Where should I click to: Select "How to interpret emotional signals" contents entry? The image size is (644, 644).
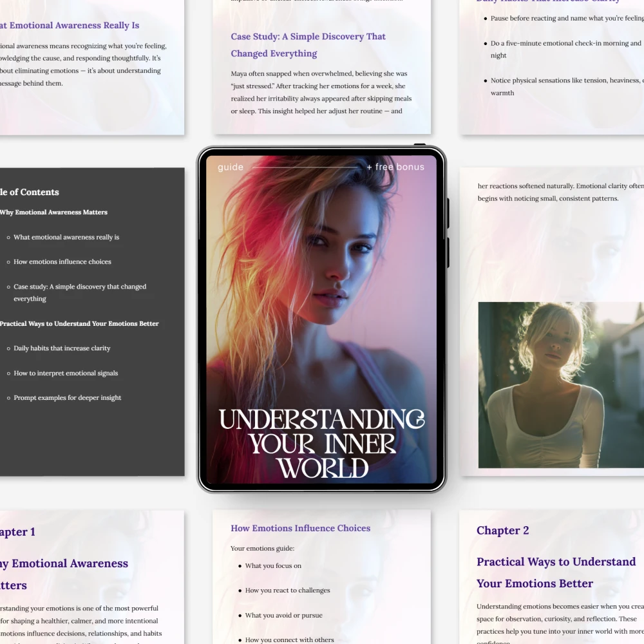pos(66,373)
